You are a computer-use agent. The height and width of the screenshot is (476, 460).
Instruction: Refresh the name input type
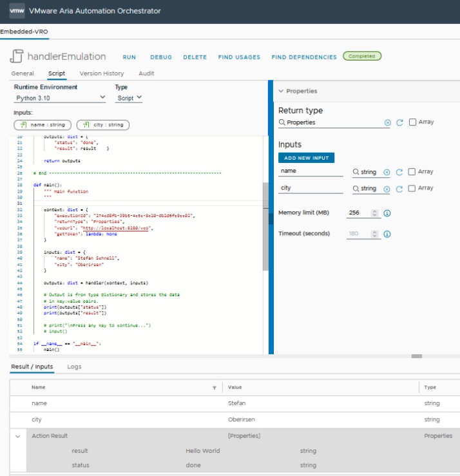coord(399,172)
